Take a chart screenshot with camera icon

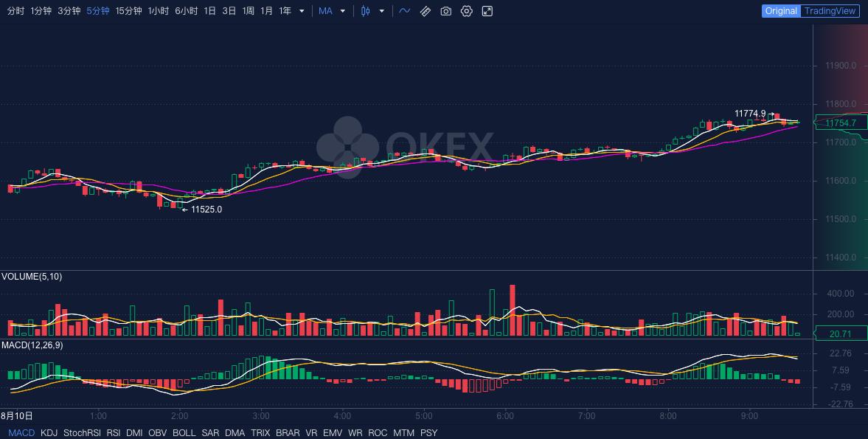point(446,11)
